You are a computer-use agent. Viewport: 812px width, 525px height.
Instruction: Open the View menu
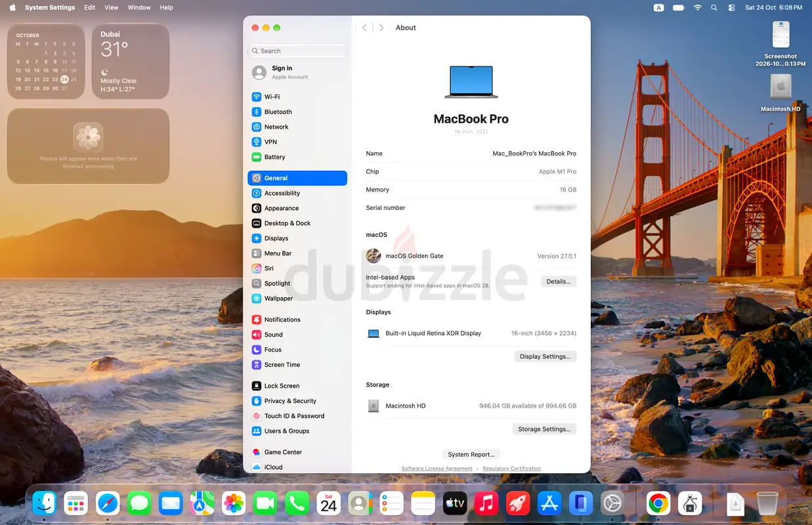point(112,7)
